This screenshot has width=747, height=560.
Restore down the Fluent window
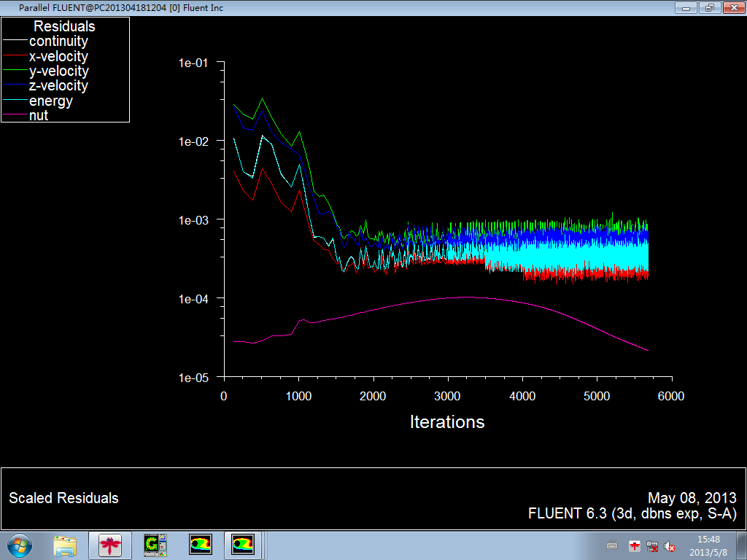(708, 7)
